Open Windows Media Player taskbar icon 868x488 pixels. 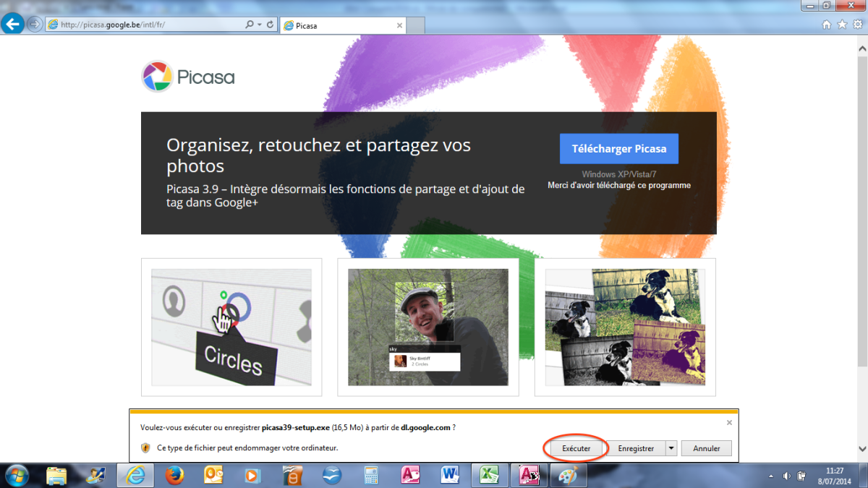coord(252,475)
